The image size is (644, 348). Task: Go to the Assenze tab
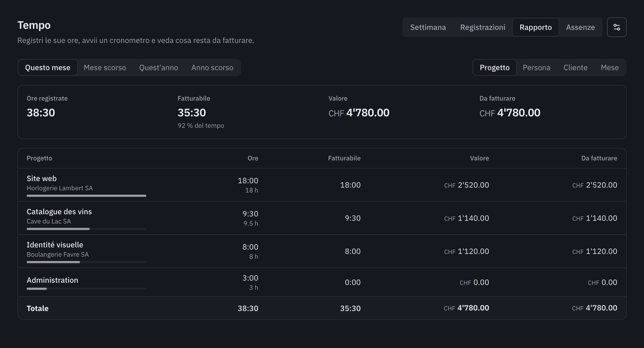click(x=580, y=27)
